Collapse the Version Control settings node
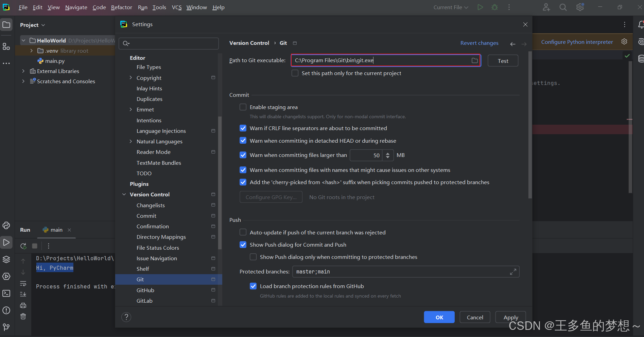 pos(124,194)
